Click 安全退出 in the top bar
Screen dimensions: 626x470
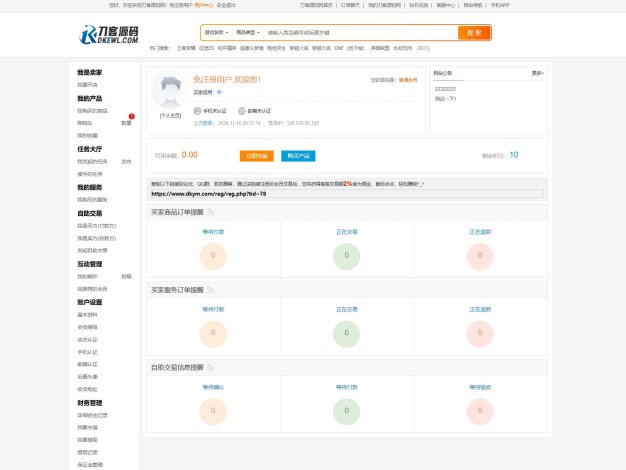coord(226,5)
